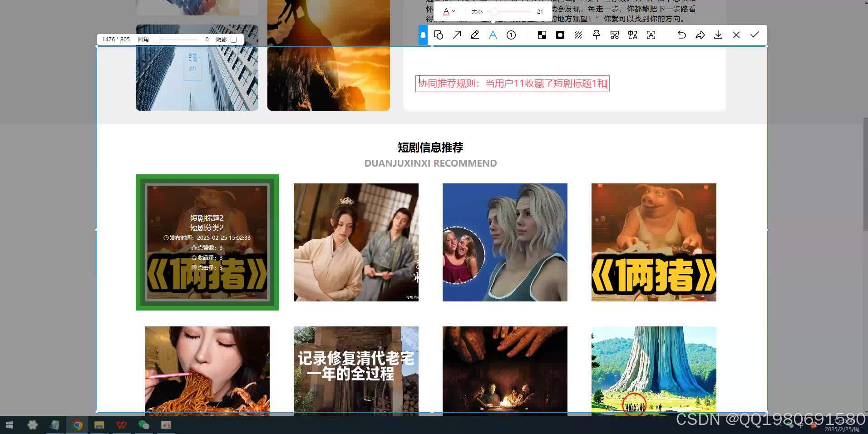This screenshot has width=868, height=434.
Task: Save the screenshot with download icon
Action: click(718, 35)
